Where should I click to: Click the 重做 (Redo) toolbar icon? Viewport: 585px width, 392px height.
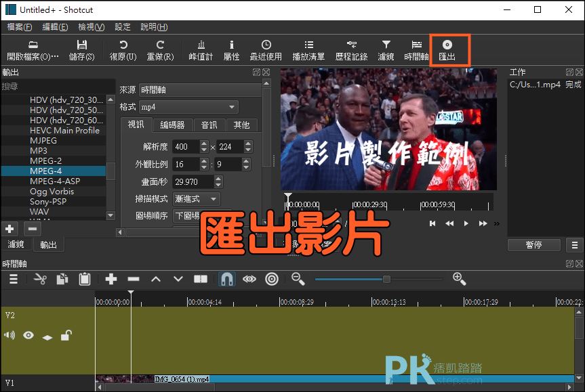click(x=160, y=50)
